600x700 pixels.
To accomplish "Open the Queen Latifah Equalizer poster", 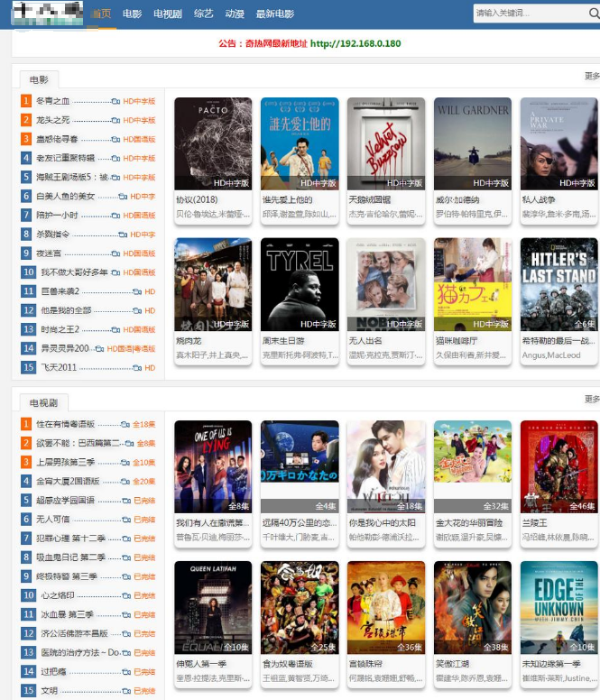I will pos(213,608).
